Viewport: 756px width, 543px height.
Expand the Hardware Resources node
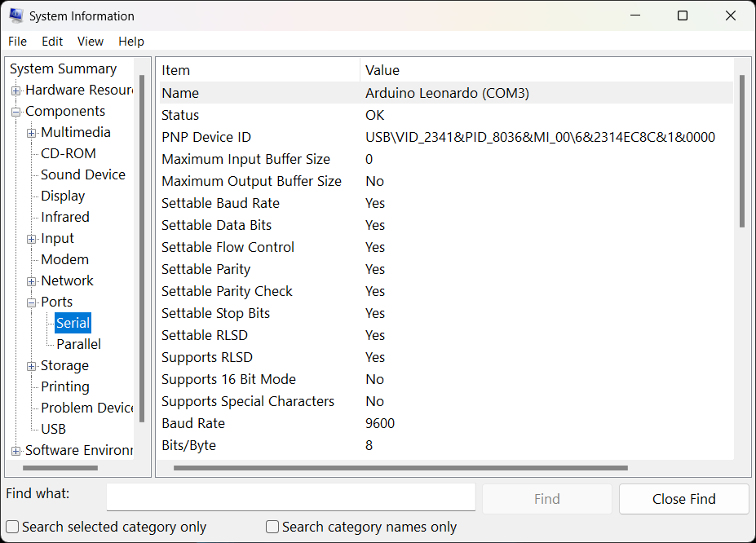16,90
